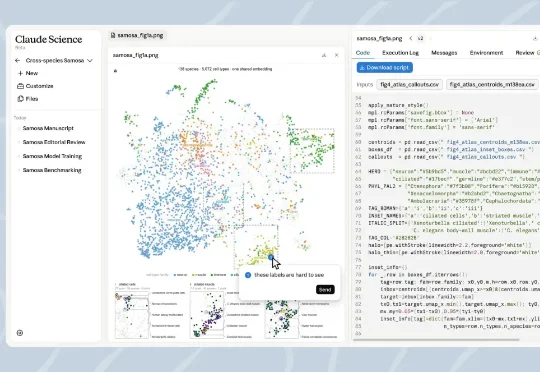Click download icon in image viewer header
540x372 pixels.
point(324,55)
